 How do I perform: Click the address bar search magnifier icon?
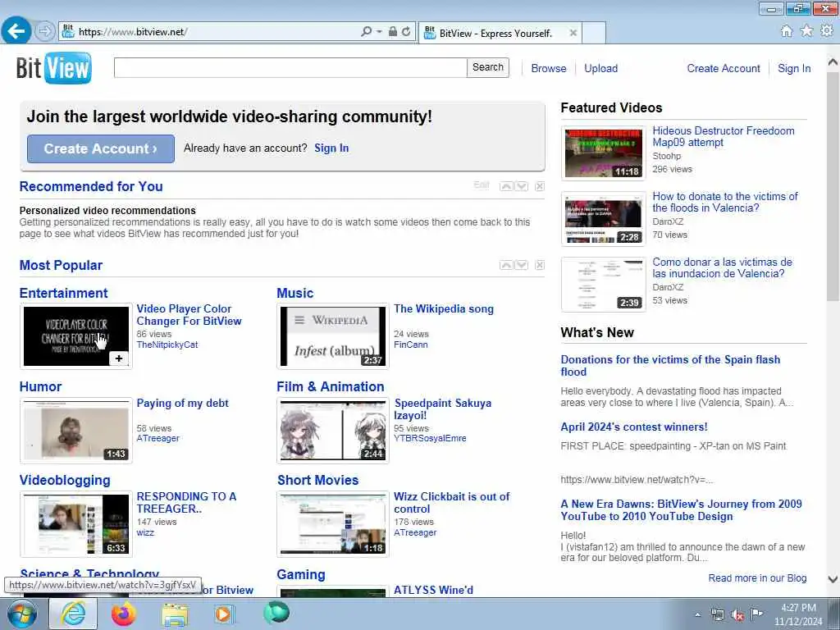[x=367, y=32]
